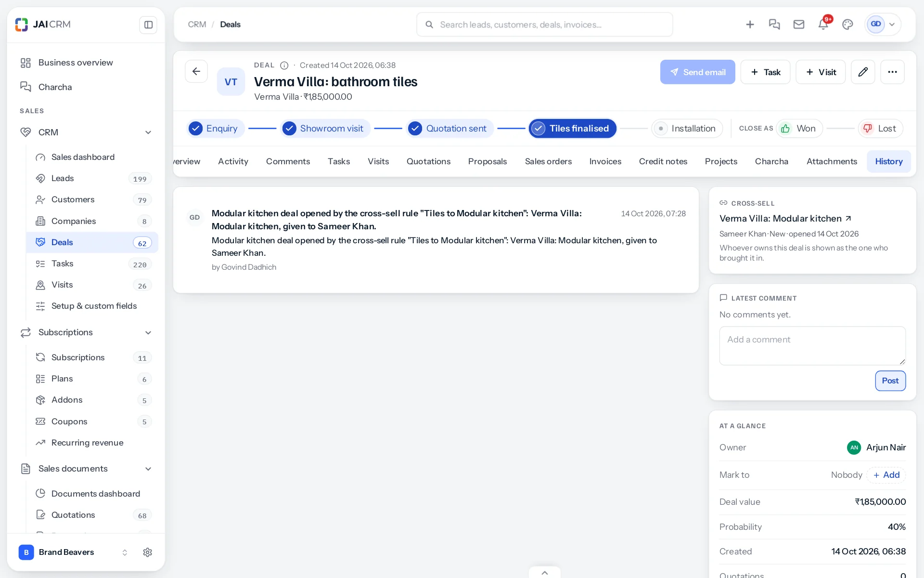Collapse the Subscriptions sidebar section
The image size is (924, 578).
click(148, 333)
